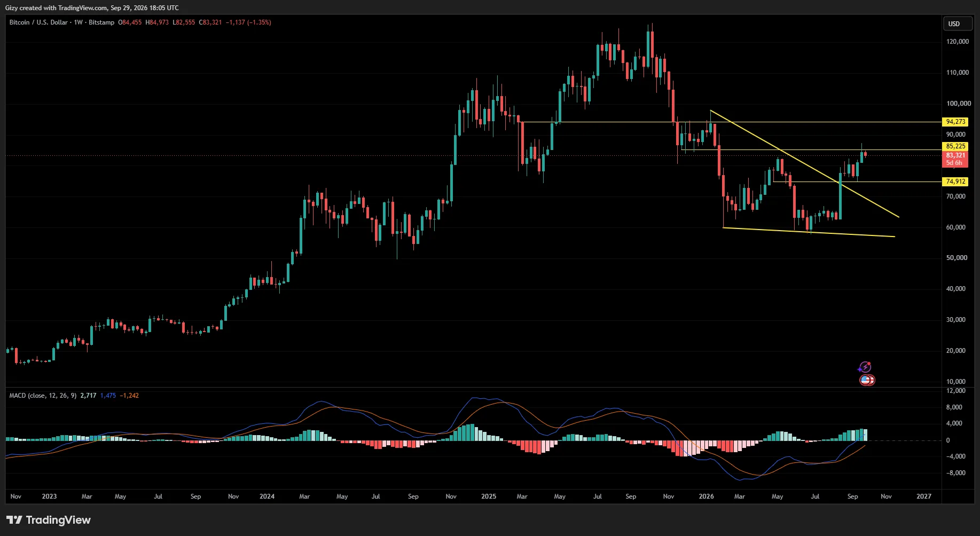
Task: Click the 2024 label on the time axis
Action: point(267,496)
